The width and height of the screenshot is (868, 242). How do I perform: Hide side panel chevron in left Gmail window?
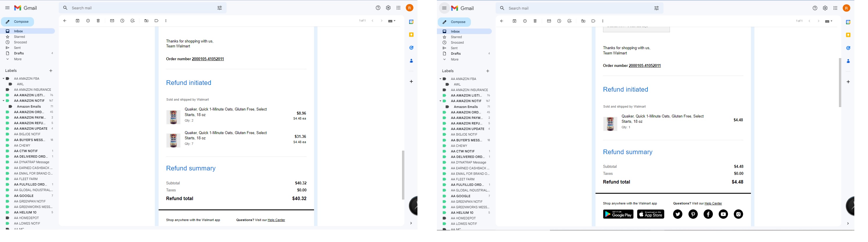tap(411, 223)
